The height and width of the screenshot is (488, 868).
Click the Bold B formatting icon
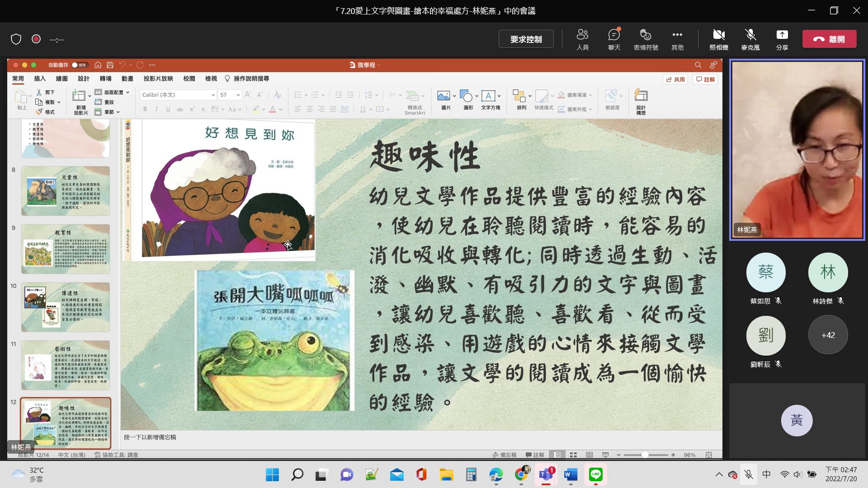pos(145,109)
